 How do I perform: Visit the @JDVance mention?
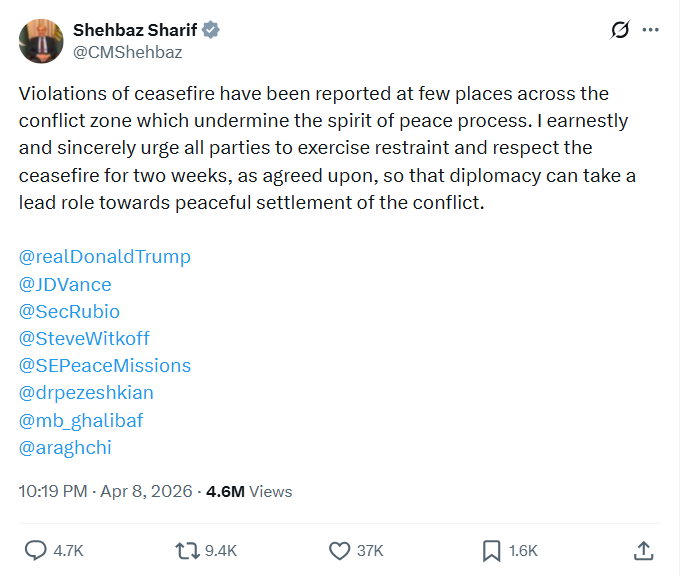[65, 284]
